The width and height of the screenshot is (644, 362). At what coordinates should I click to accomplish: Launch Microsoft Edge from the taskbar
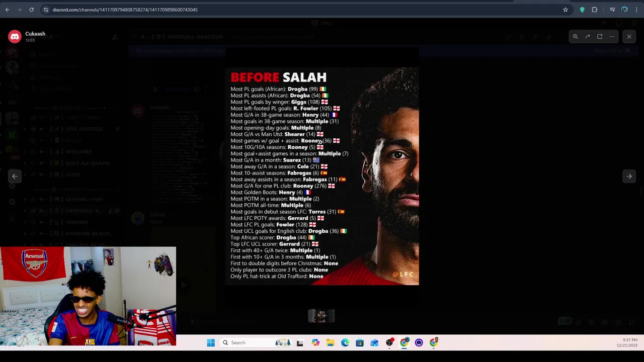tap(345, 342)
